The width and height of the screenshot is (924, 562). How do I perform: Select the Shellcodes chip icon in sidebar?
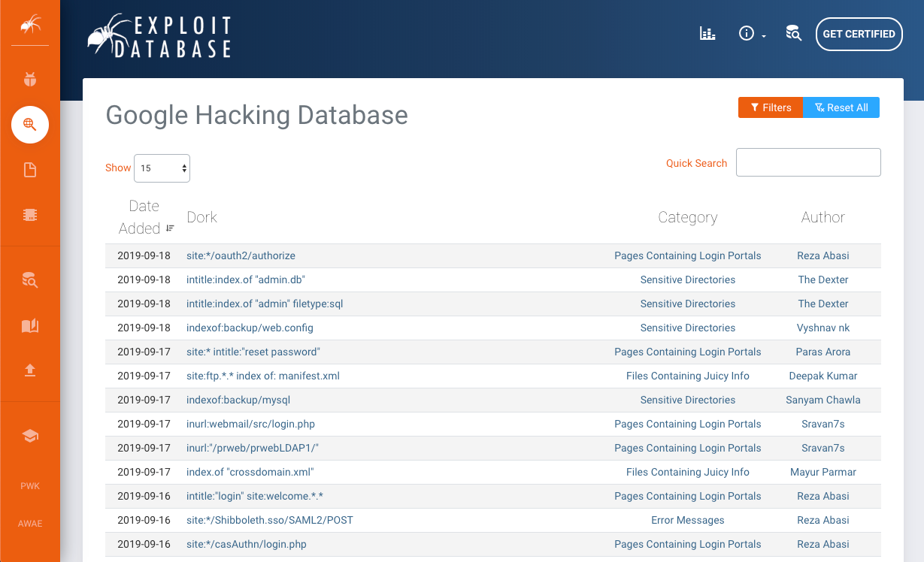30,215
